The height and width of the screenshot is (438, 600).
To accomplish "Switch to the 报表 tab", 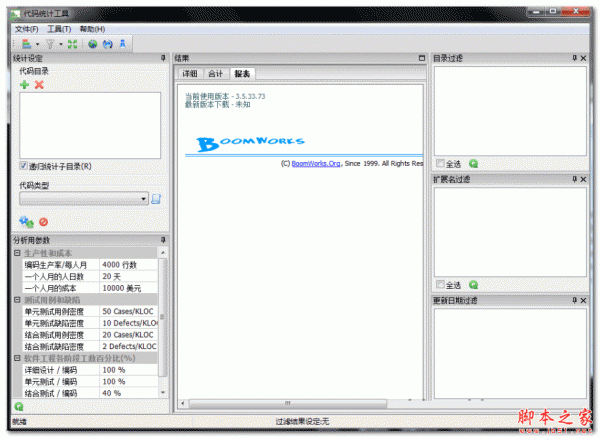I will pos(242,73).
